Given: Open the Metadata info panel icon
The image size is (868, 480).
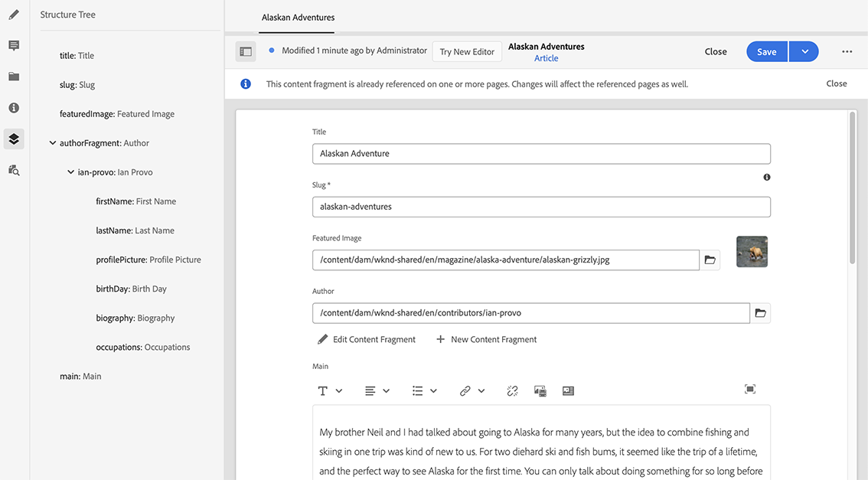Looking at the screenshot, I should pyautogui.click(x=14, y=108).
